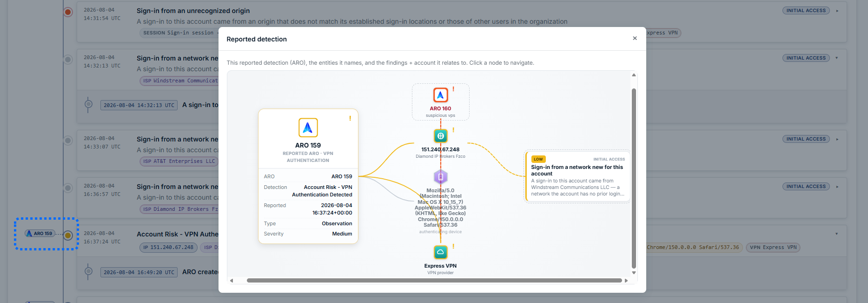Click the warning mark beside Express VPN node

point(453,246)
